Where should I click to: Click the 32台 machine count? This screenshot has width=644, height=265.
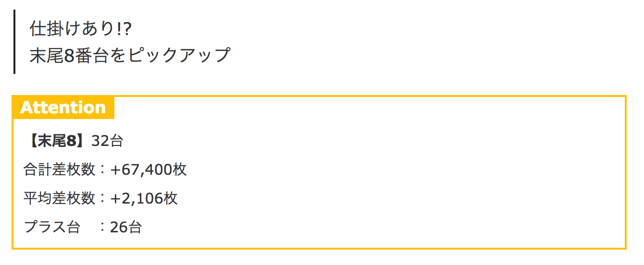(107, 141)
